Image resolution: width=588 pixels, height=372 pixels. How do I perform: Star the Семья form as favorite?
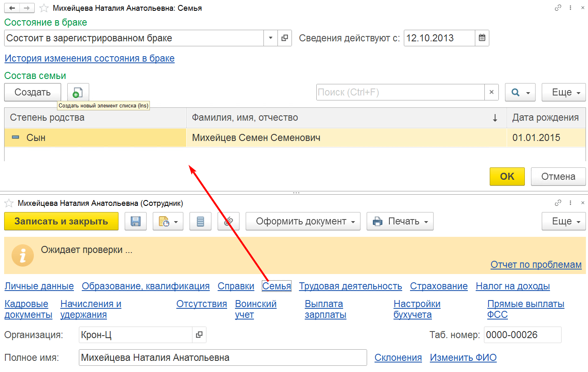pos(44,8)
